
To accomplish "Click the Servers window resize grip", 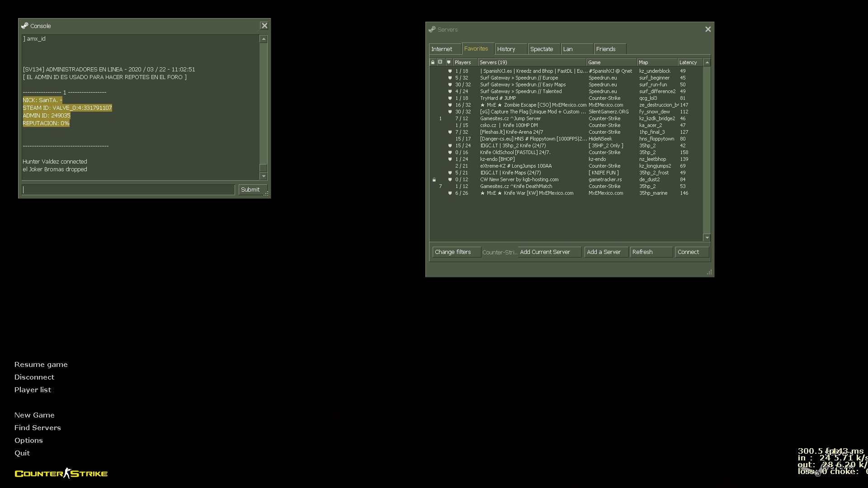I will 709,272.
